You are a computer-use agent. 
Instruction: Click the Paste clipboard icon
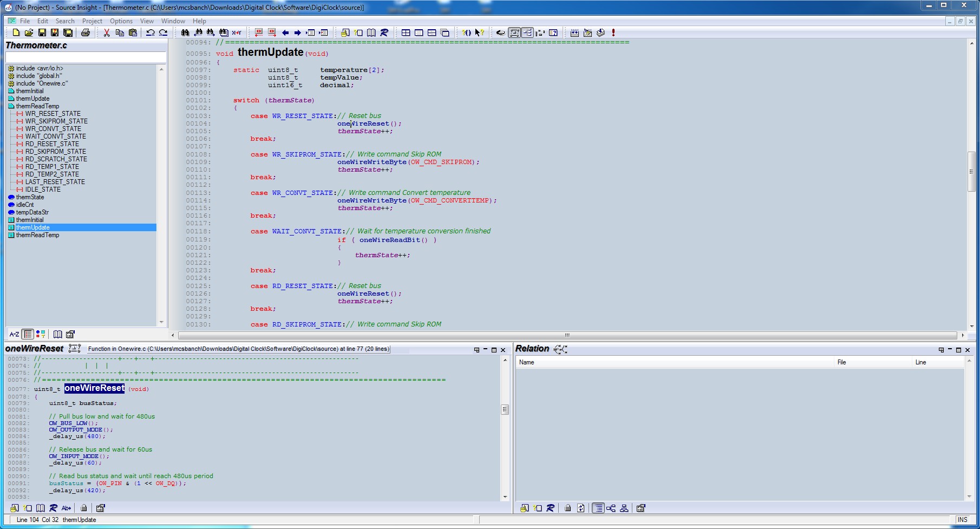pos(133,32)
